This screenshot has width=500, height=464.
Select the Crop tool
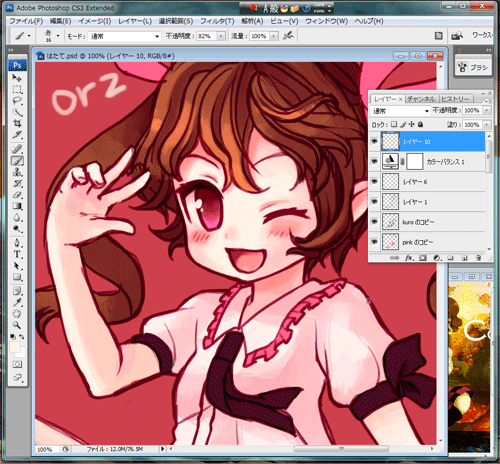(x=17, y=123)
